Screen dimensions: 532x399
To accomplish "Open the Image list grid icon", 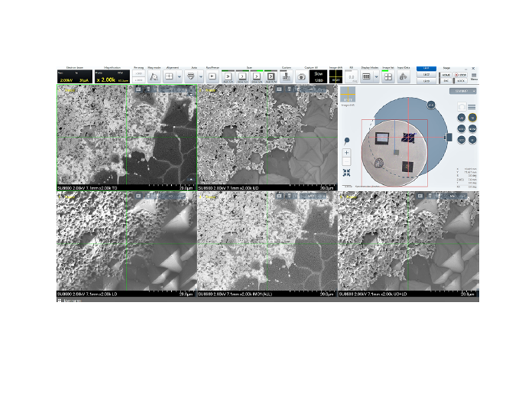I will coord(388,77).
